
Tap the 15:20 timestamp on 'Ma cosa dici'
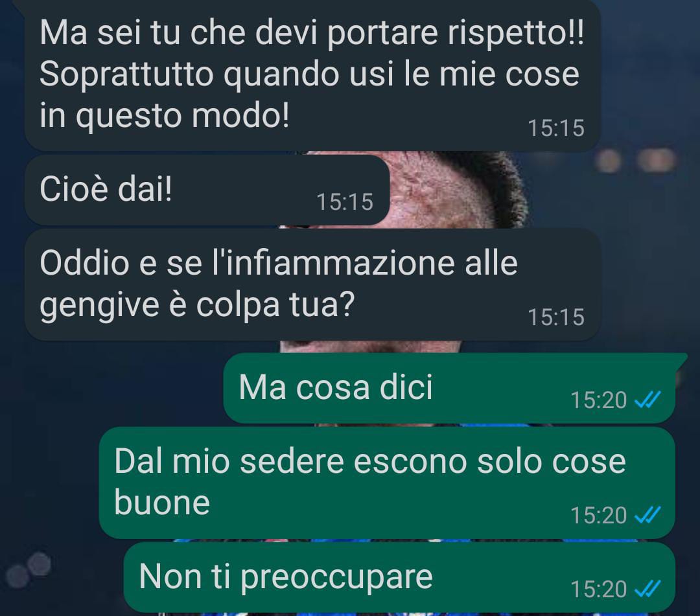click(599, 400)
